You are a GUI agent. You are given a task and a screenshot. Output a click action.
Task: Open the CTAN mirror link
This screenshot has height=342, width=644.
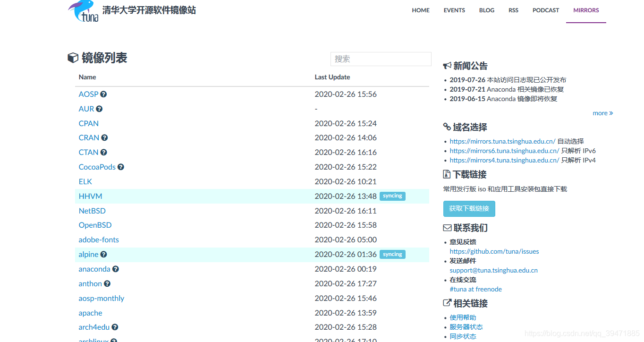pyautogui.click(x=88, y=153)
